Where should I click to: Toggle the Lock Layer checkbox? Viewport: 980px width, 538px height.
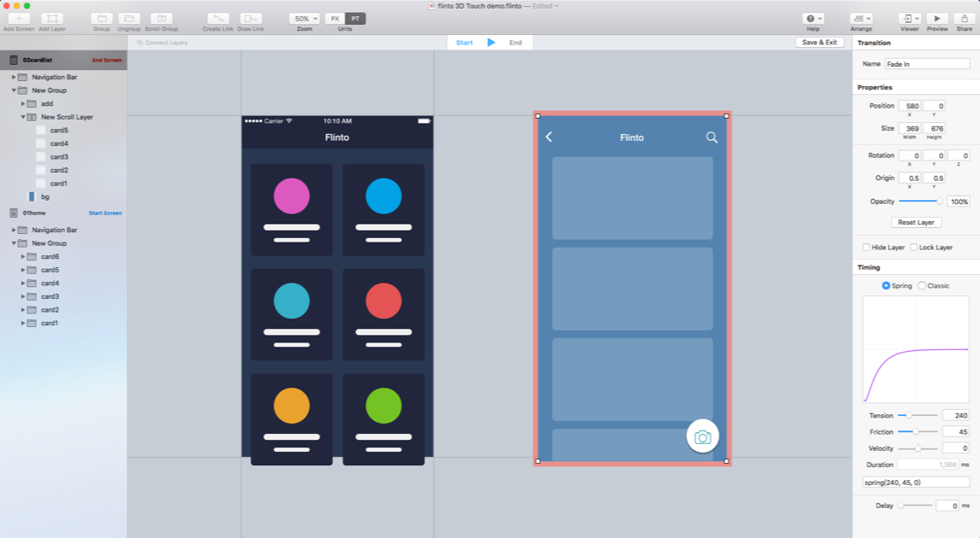pos(913,247)
